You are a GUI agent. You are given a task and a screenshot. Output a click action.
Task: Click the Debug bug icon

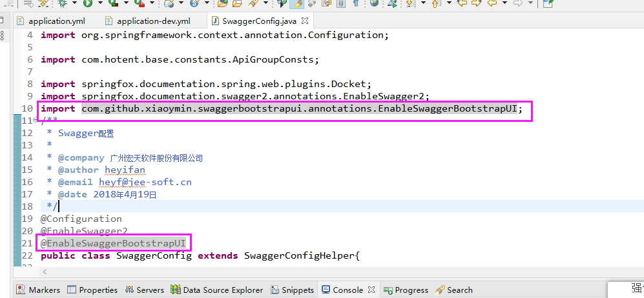tap(63, 3)
